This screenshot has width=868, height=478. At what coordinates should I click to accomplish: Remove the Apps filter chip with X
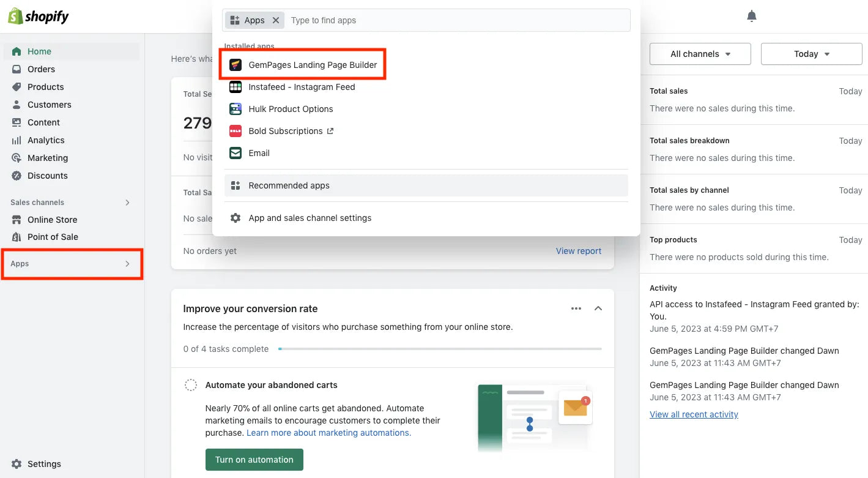coord(276,20)
